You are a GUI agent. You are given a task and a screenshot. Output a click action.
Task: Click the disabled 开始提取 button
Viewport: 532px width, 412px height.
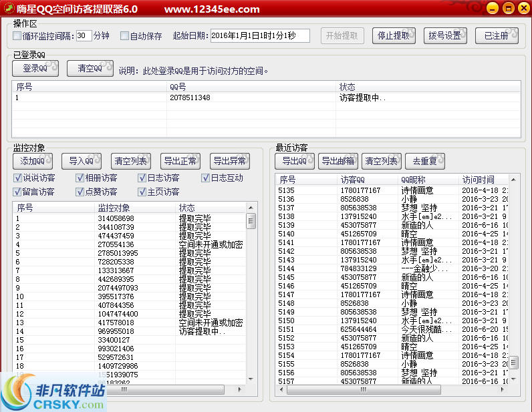click(342, 35)
